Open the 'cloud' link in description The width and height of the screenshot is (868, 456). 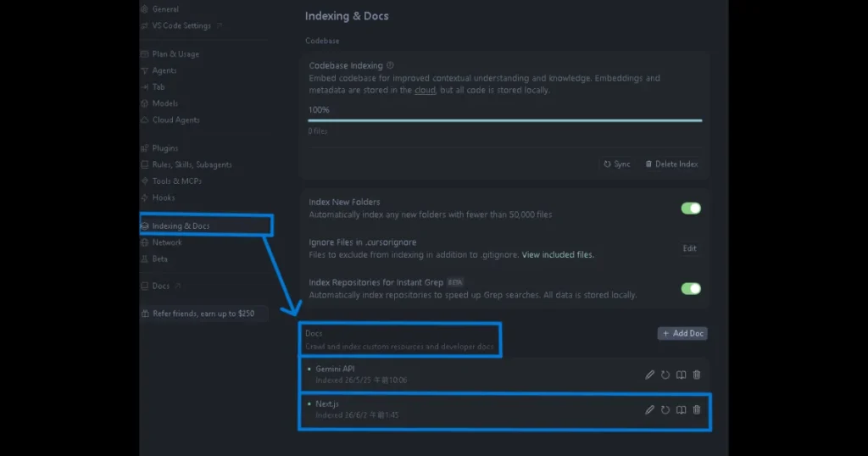point(425,90)
